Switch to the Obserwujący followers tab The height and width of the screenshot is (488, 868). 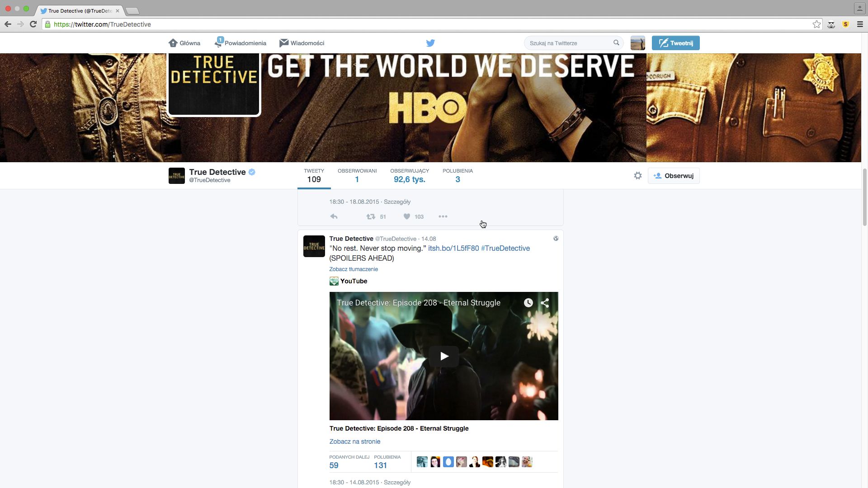409,176
